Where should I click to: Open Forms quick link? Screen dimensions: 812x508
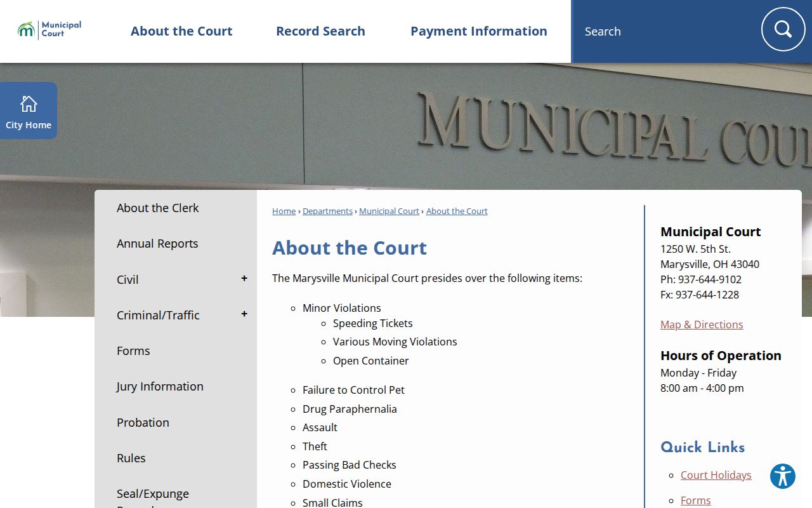click(x=695, y=500)
